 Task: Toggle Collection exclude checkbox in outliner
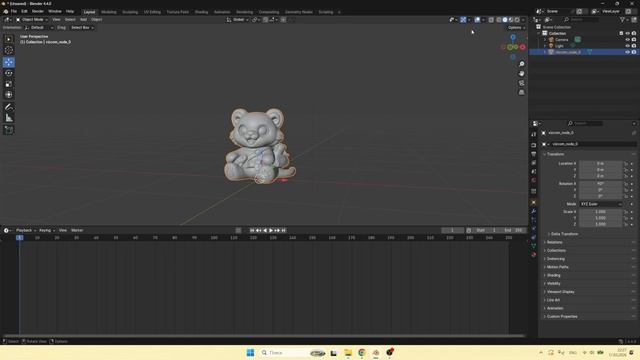pyautogui.click(x=621, y=33)
